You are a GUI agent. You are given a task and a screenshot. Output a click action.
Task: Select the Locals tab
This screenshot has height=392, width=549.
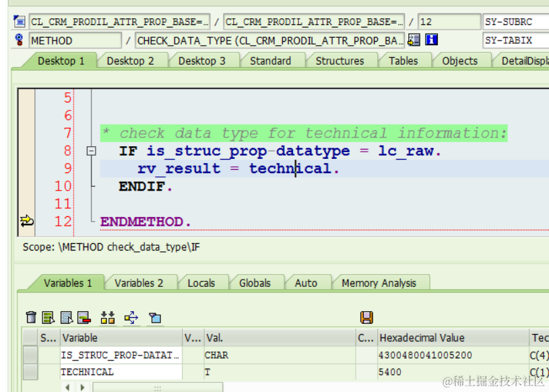[201, 283]
